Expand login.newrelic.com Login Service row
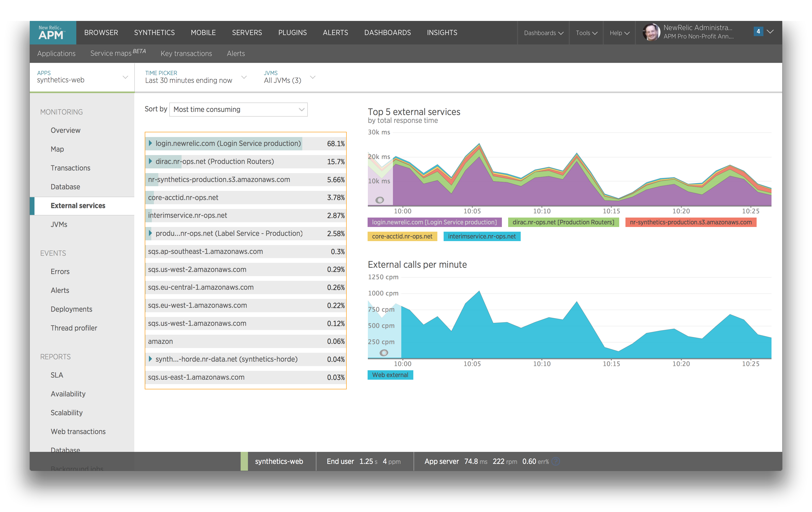Image resolution: width=812 pixels, height=512 pixels. pos(150,143)
